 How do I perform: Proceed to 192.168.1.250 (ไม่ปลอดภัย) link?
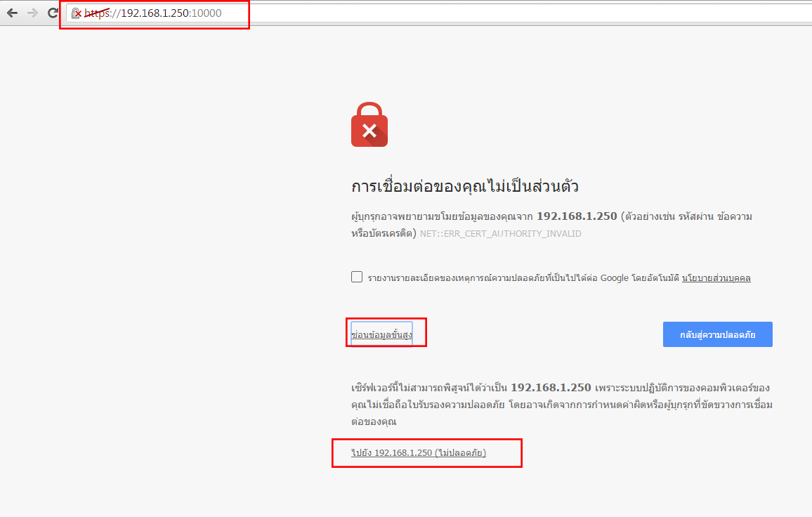[419, 453]
